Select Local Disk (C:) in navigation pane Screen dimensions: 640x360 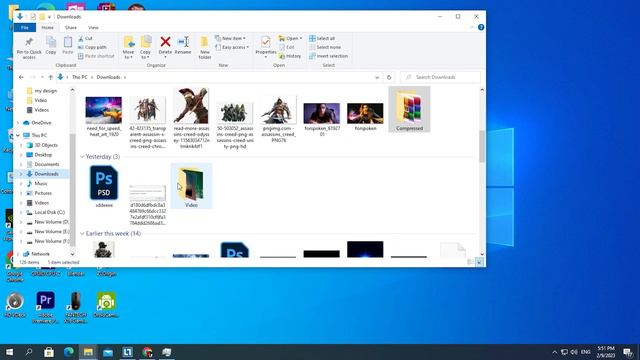click(49, 212)
